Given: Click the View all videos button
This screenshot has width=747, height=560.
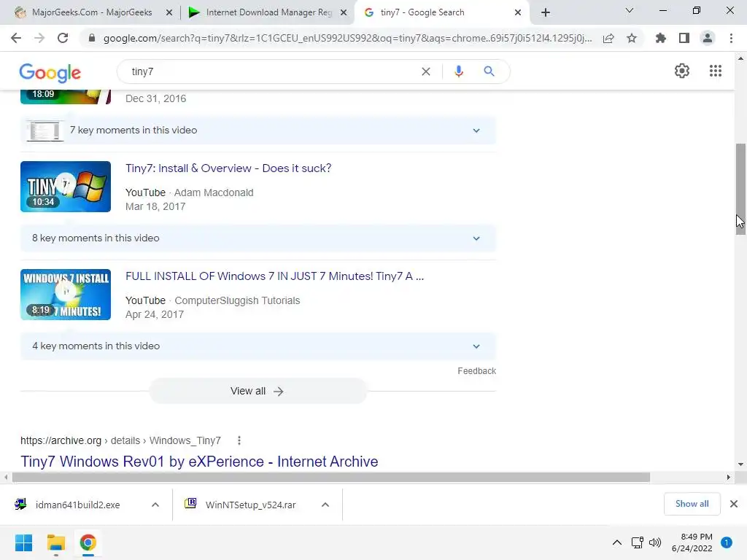Looking at the screenshot, I should pos(258,391).
